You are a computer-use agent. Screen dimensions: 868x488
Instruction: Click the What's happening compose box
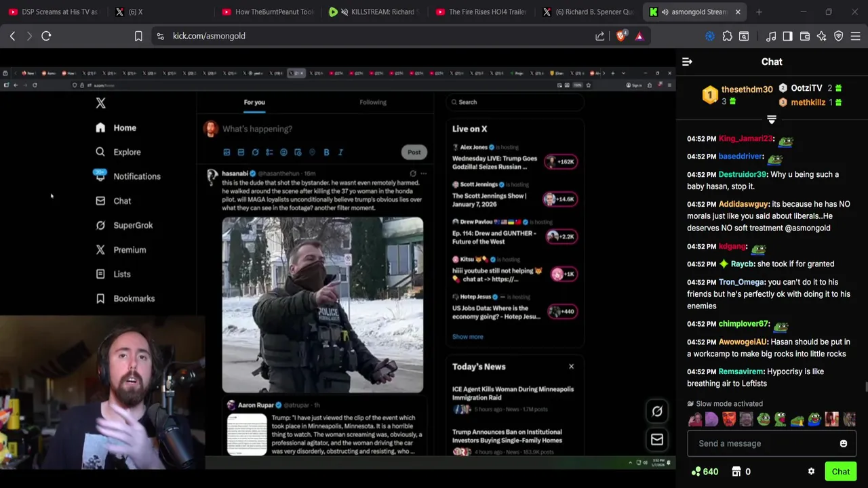pos(257,129)
